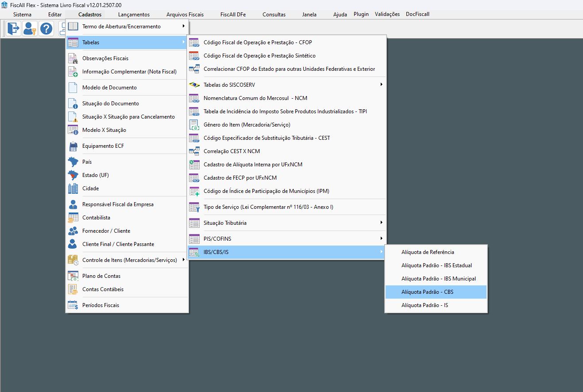Open the Editar menu
583x392 pixels.
coord(55,15)
